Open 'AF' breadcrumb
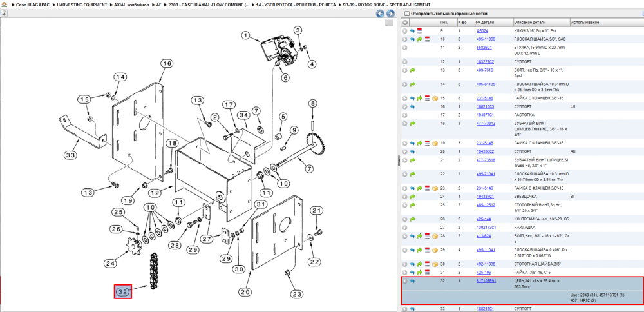Screen dimensions: 644x312 [158, 5]
